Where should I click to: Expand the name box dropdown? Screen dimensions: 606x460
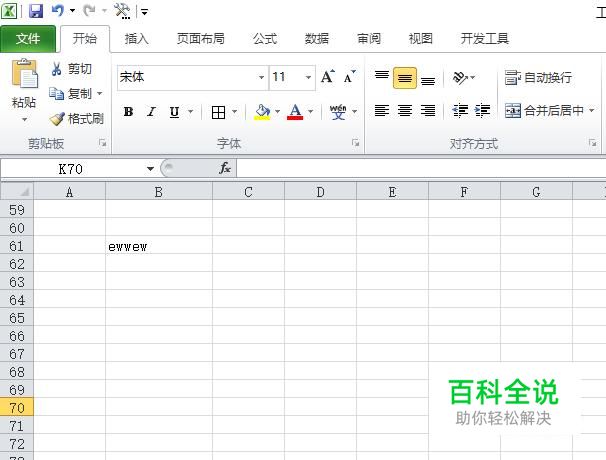150,169
